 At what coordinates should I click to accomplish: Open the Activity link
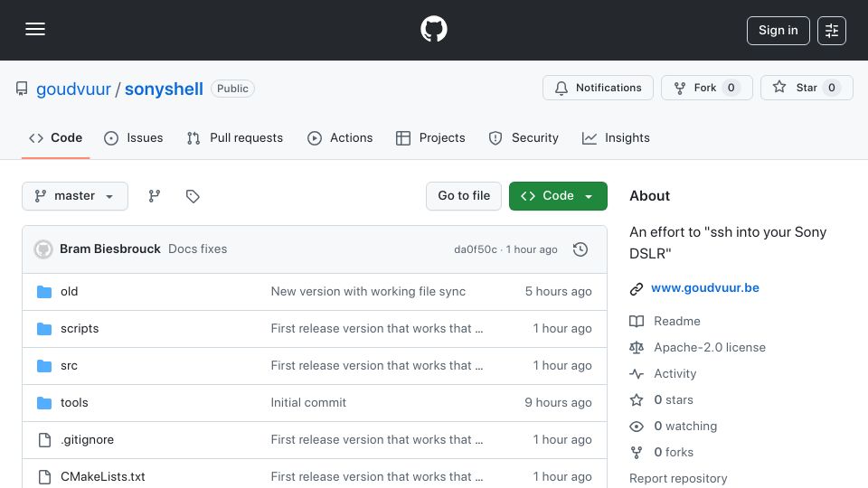click(x=675, y=374)
